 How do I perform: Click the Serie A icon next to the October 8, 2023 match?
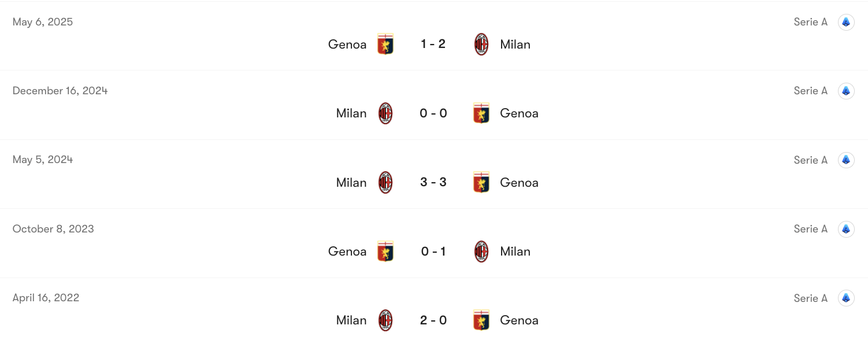[846, 228]
